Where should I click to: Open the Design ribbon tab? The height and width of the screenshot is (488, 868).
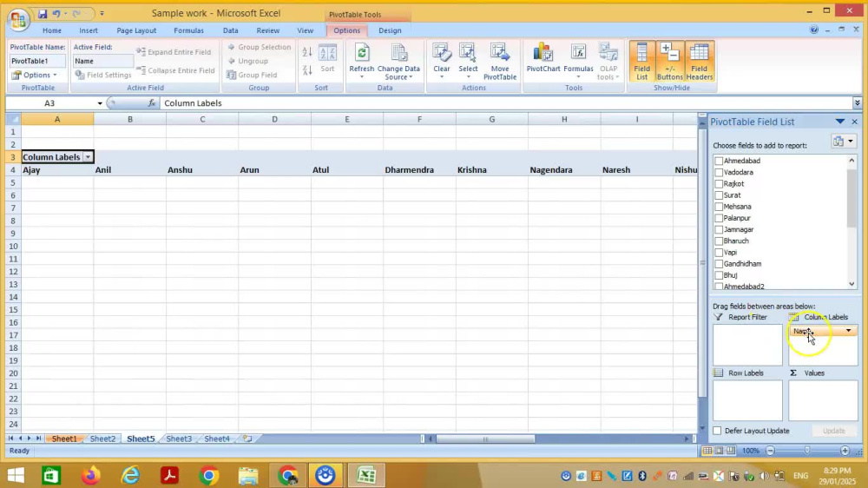(x=390, y=30)
